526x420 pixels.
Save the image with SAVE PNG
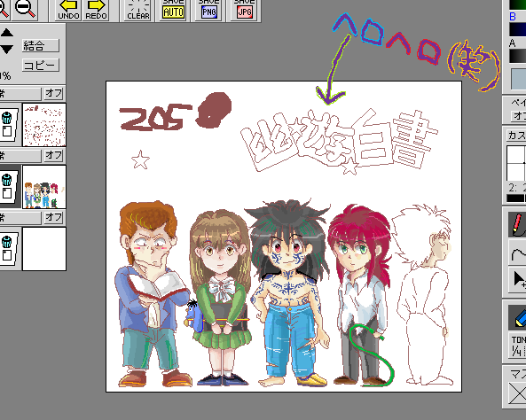[209, 10]
